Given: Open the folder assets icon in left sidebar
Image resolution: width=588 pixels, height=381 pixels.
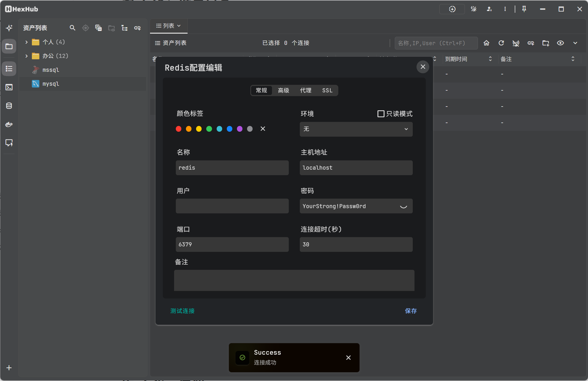Looking at the screenshot, I should point(9,46).
